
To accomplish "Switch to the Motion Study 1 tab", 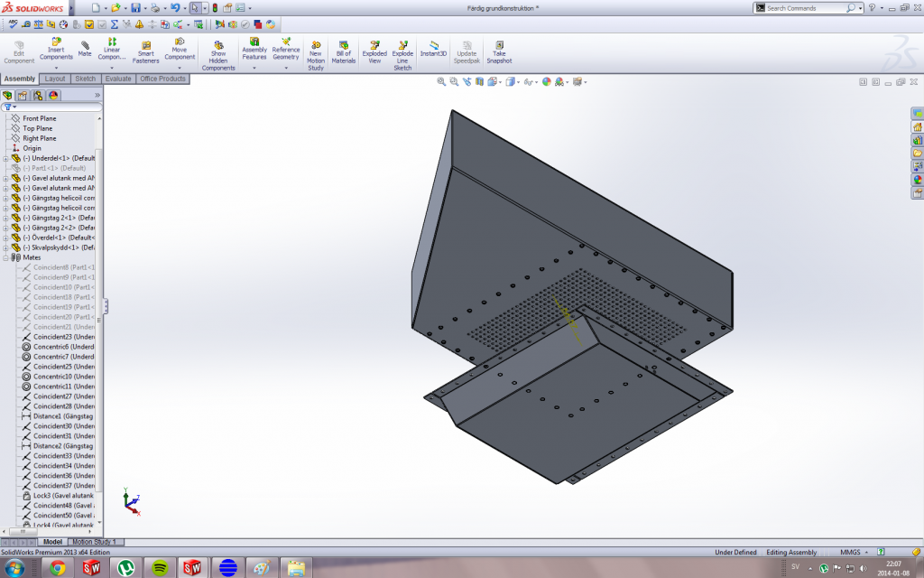I will tap(94, 542).
